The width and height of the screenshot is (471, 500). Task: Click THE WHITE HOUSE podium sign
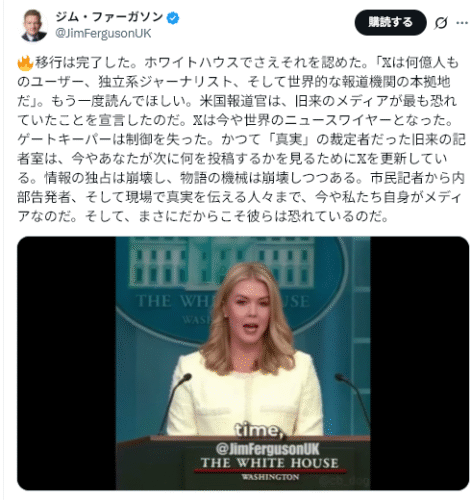tap(270, 463)
